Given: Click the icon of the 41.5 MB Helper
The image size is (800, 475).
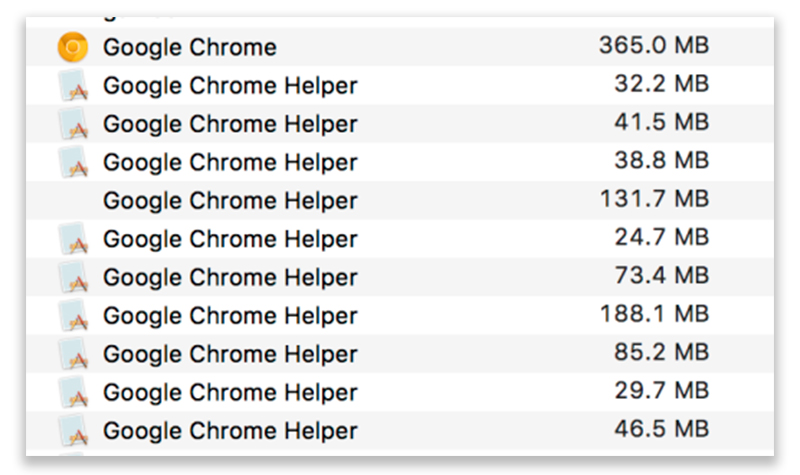Looking at the screenshot, I should [x=73, y=124].
